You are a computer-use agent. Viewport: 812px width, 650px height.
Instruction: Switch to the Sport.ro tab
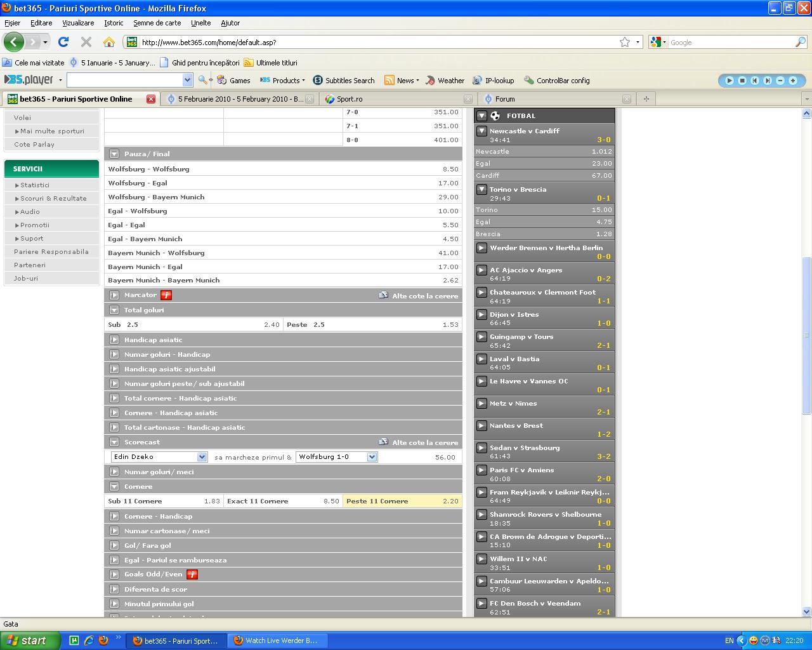397,99
